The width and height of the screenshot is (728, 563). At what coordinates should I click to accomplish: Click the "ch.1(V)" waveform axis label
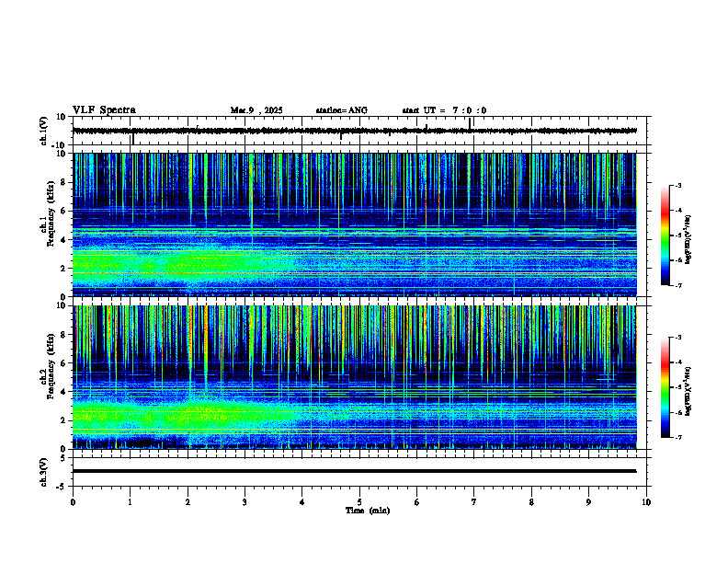[43, 131]
